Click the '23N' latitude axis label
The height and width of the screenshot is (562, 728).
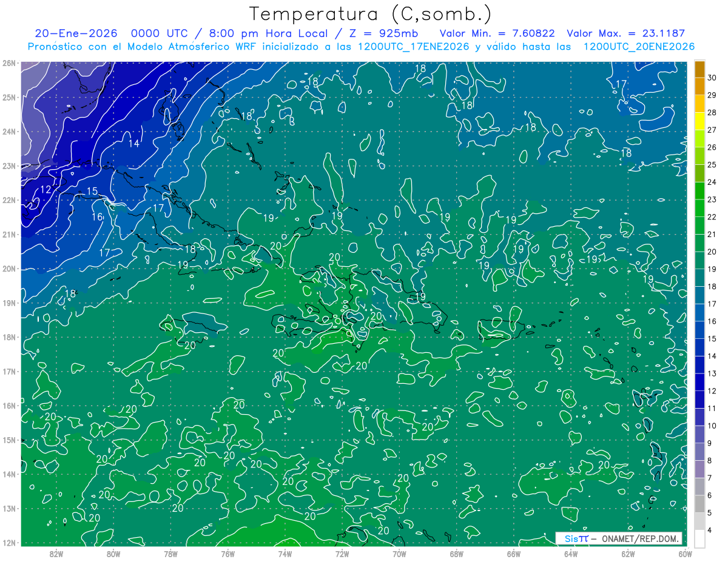pyautogui.click(x=8, y=166)
